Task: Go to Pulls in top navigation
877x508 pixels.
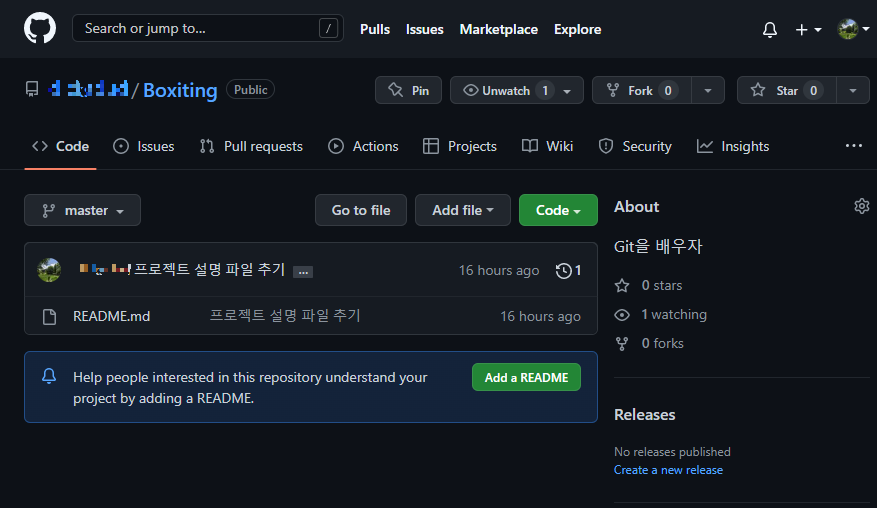Action: 375,29
